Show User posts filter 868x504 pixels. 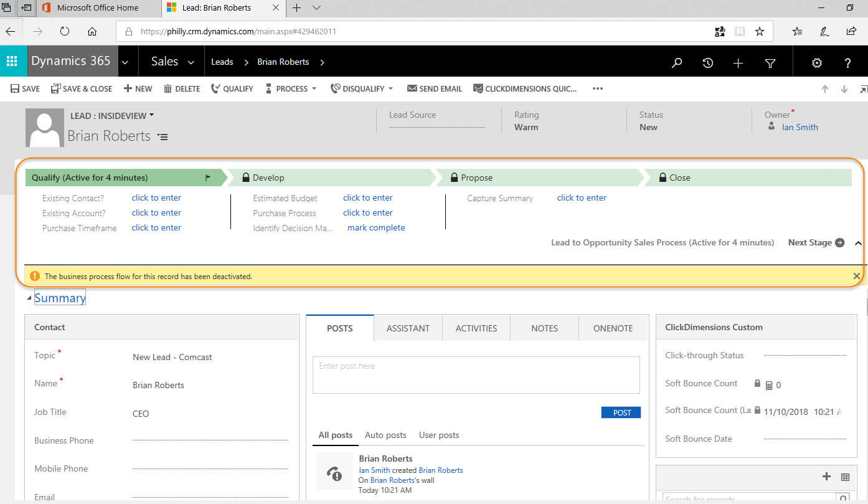439,435
